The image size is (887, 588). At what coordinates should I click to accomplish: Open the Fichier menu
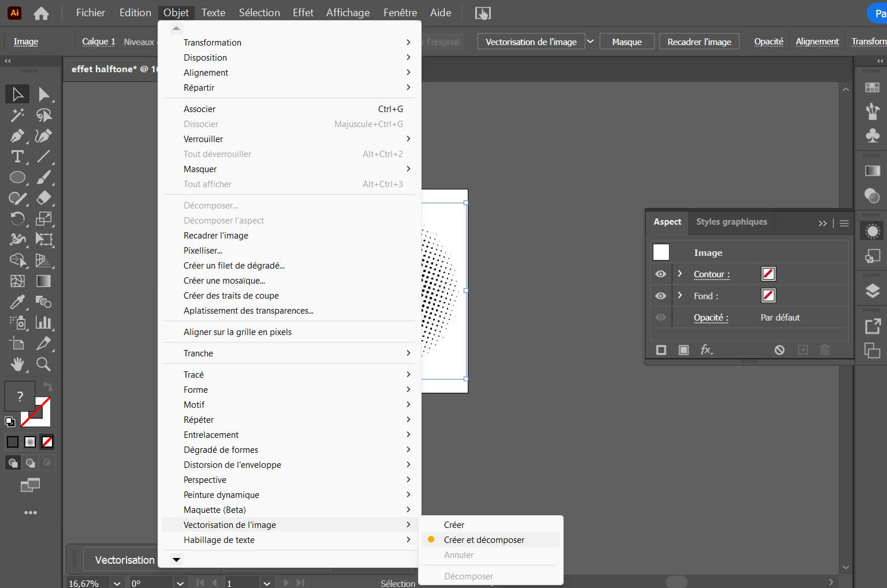point(91,12)
